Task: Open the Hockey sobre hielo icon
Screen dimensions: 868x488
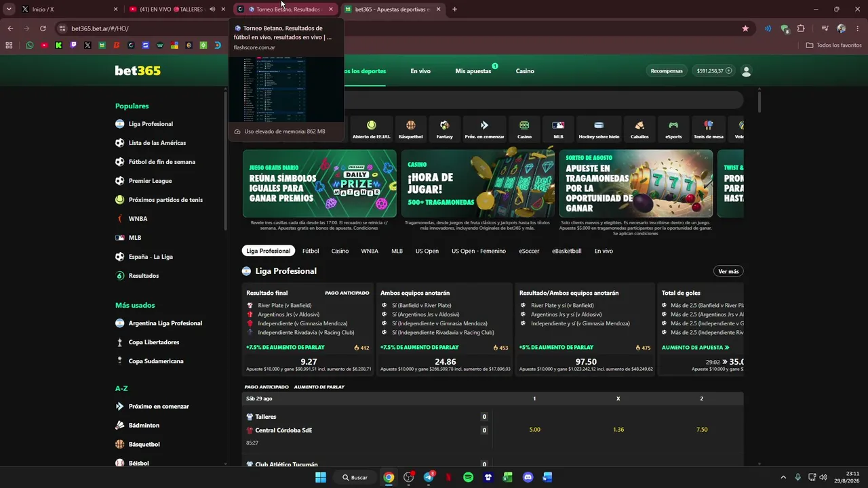Action: [x=599, y=129]
